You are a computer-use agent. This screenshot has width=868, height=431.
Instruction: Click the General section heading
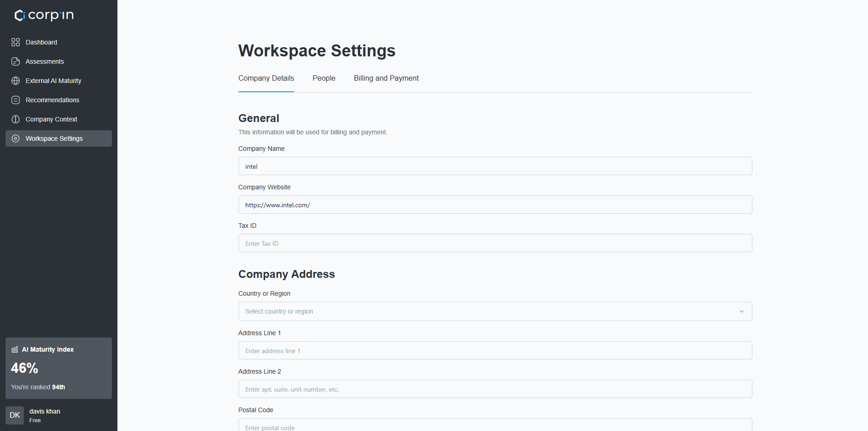click(x=259, y=118)
